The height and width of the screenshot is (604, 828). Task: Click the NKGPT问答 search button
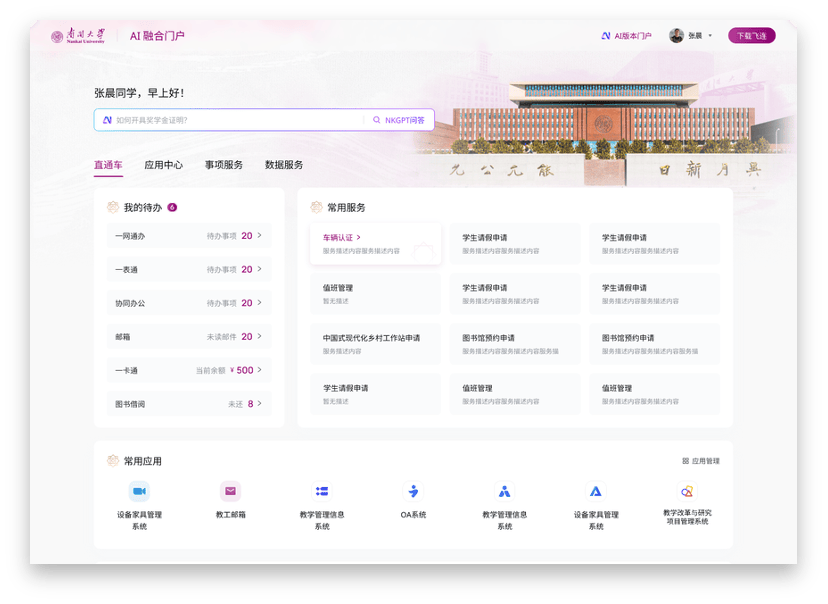(x=399, y=120)
